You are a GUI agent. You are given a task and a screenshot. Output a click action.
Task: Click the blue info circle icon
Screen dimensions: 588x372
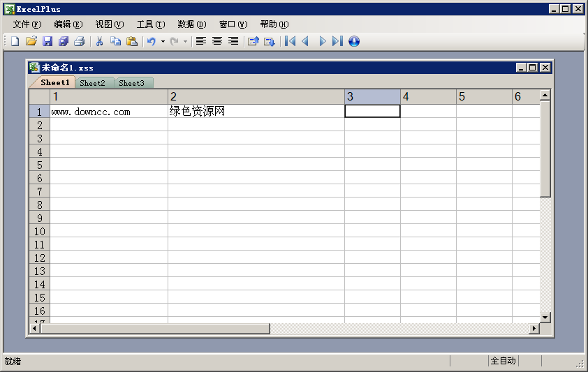[x=354, y=41]
